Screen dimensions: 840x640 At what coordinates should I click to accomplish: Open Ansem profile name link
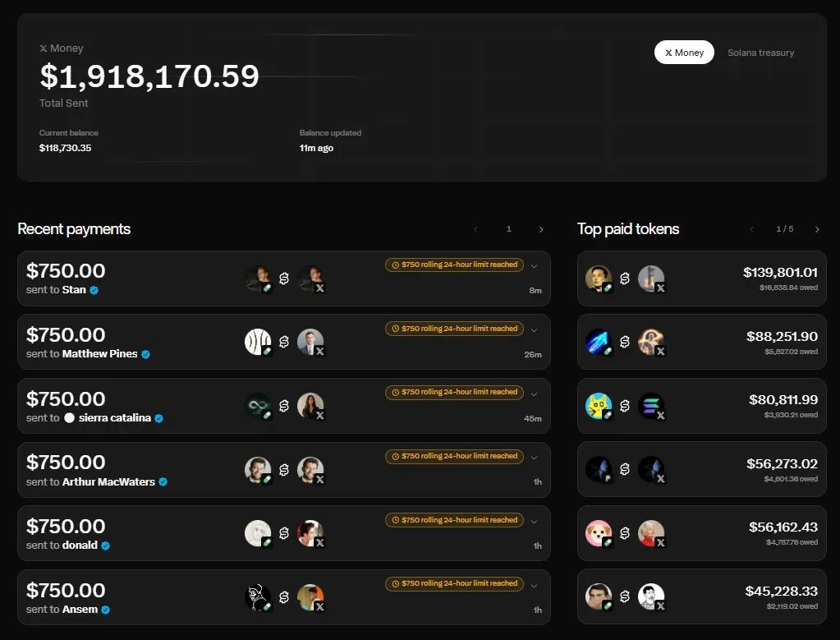point(80,610)
